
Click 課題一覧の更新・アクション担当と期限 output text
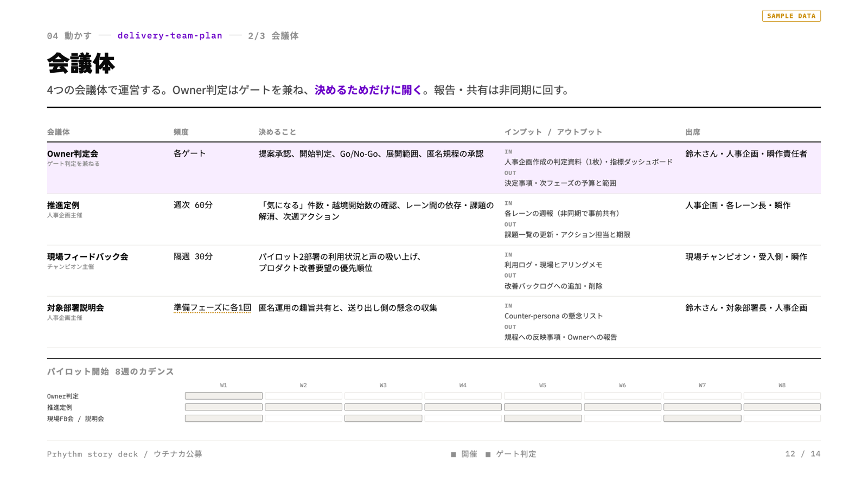(x=567, y=234)
